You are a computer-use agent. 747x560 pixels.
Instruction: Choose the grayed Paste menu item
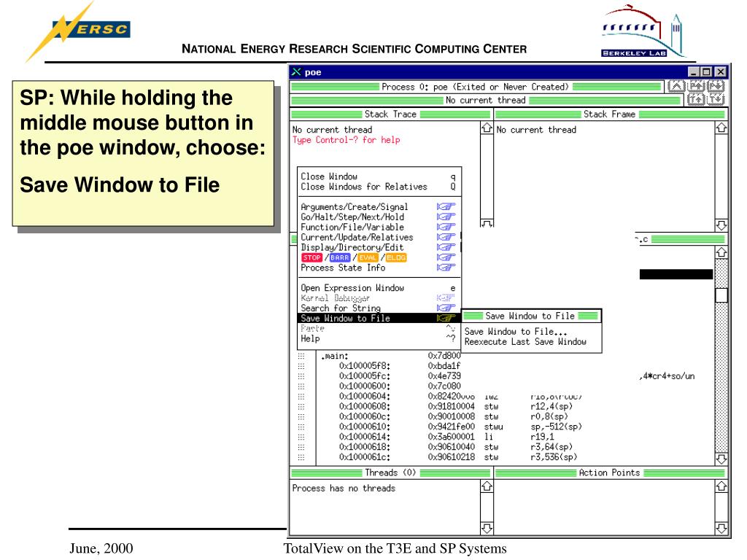pos(379,329)
